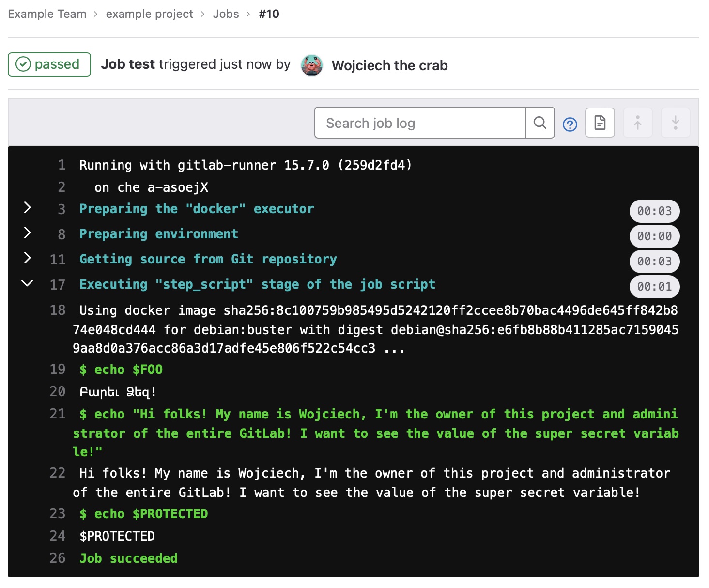Click Executing "step_script" stage header text

pyautogui.click(x=257, y=284)
